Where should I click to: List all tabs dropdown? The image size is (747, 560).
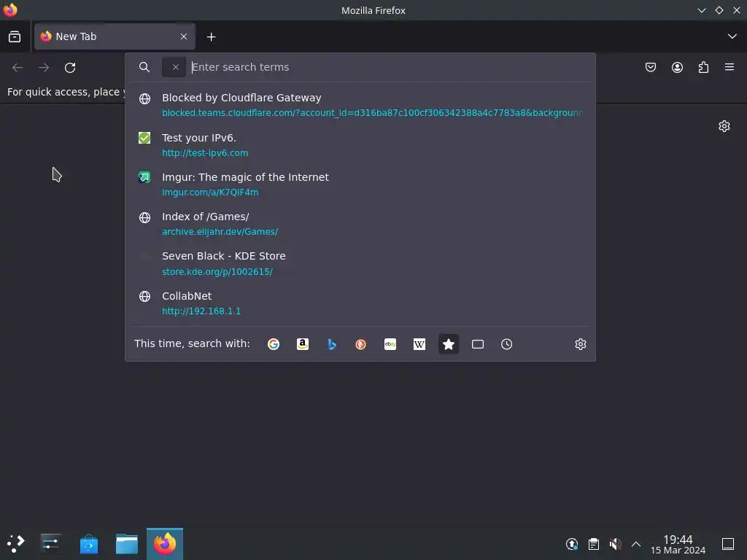click(x=732, y=36)
